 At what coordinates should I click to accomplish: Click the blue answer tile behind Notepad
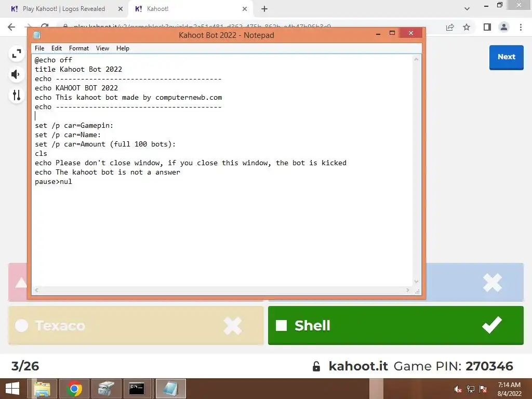pyautogui.click(x=475, y=282)
